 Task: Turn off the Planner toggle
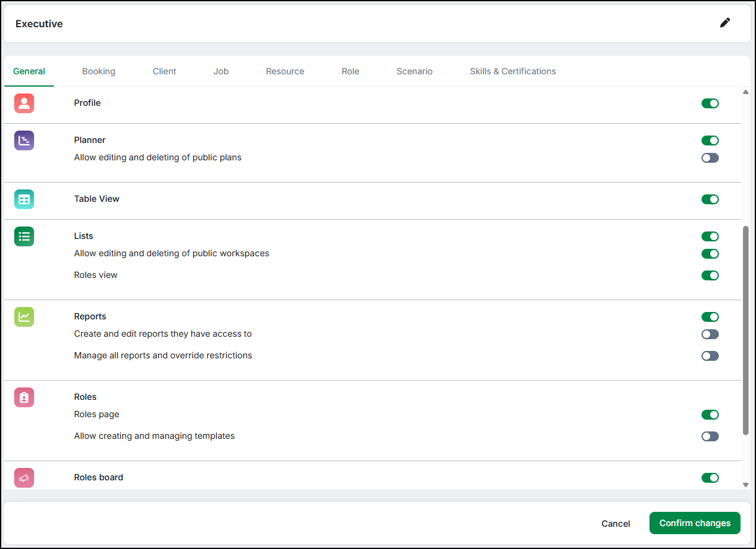click(x=710, y=140)
